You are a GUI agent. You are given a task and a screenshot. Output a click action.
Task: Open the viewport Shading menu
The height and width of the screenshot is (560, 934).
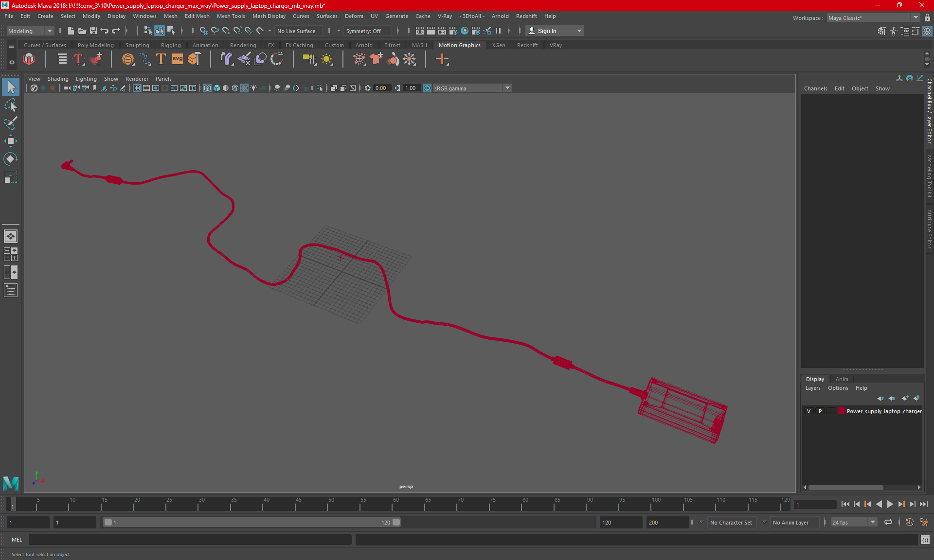58,79
